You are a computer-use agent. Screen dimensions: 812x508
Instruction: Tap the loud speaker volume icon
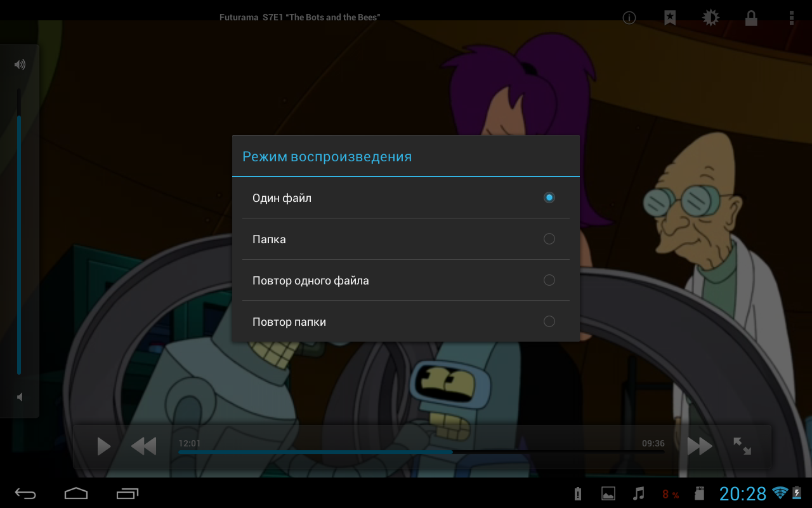coord(20,64)
